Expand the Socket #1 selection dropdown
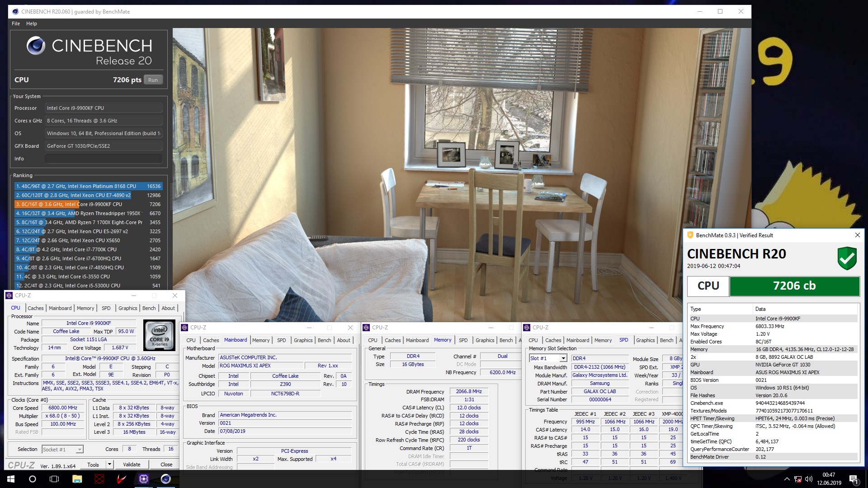This screenshot has width=868, height=488. [x=80, y=449]
